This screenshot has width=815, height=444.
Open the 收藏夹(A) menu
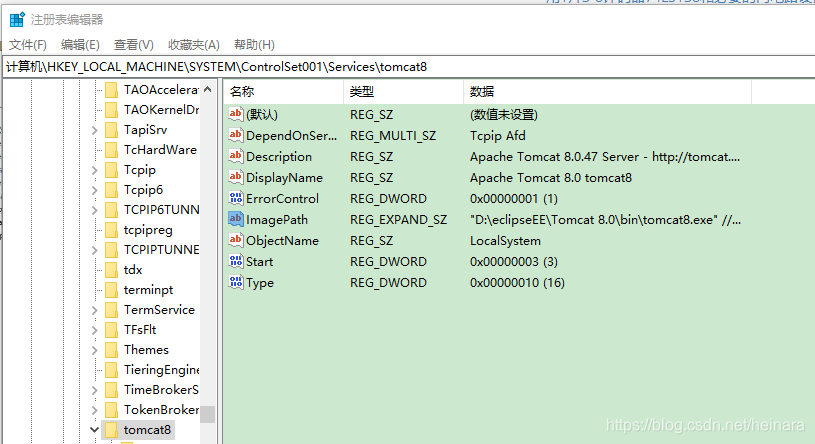(194, 45)
